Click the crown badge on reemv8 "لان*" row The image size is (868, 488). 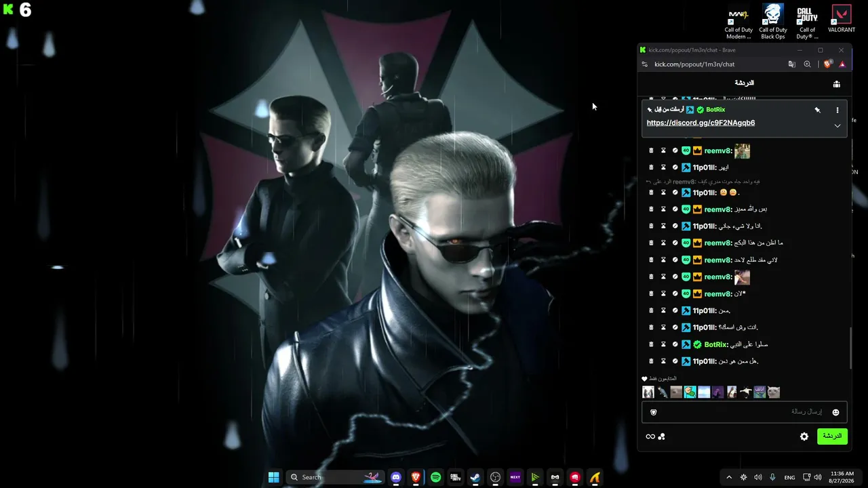(x=697, y=294)
